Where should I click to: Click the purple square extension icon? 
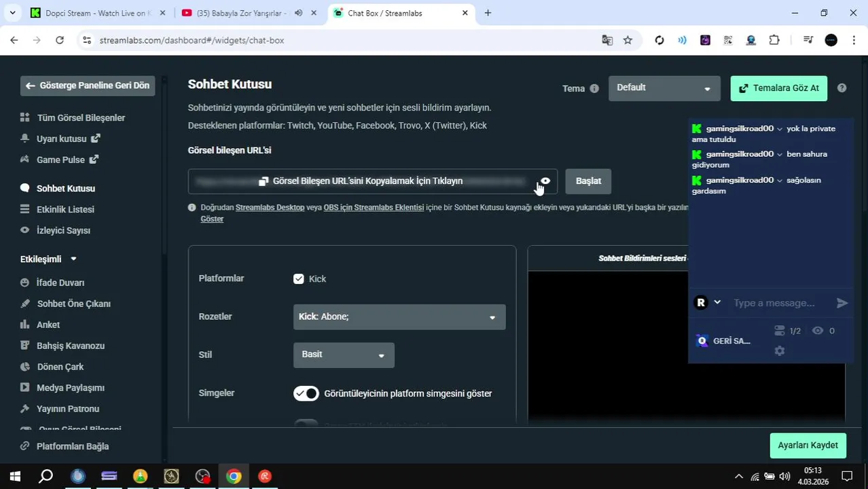[705, 40]
